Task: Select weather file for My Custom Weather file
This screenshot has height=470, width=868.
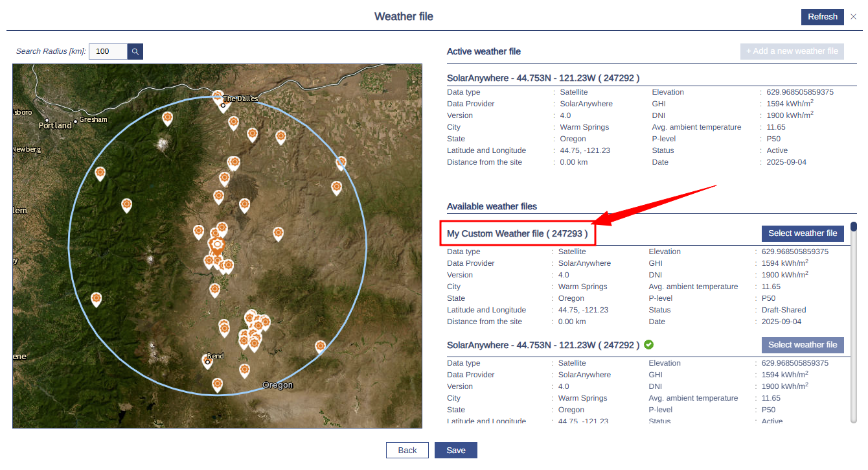Action: click(803, 233)
